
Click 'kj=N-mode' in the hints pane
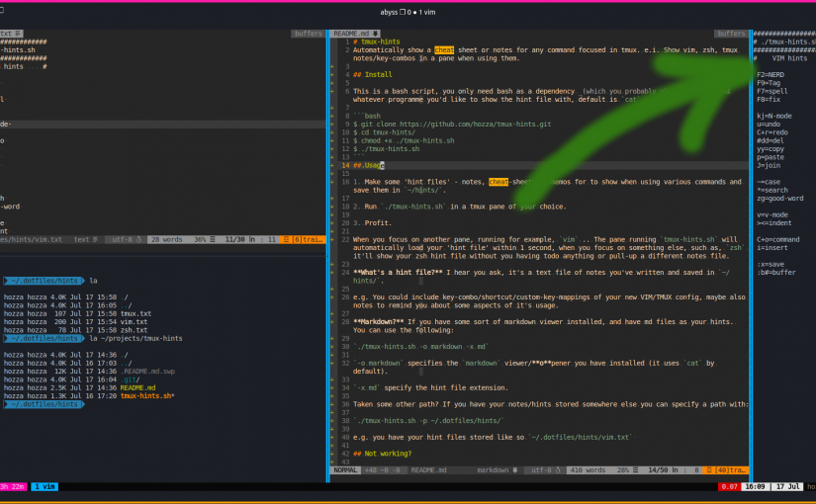[773, 116]
